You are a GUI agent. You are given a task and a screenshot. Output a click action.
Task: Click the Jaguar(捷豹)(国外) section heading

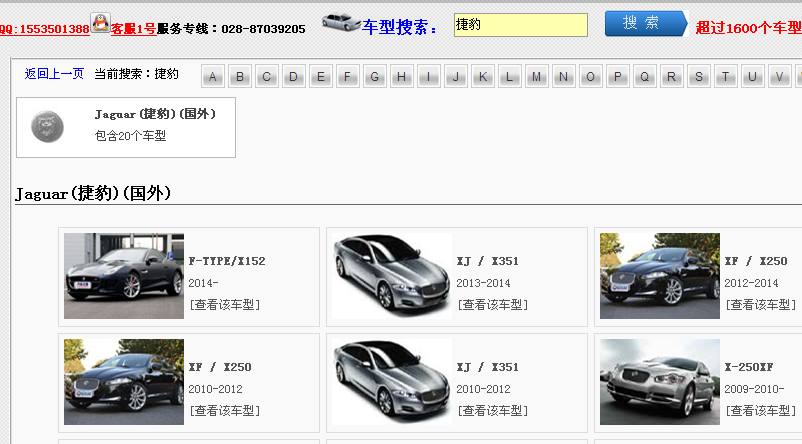click(93, 193)
